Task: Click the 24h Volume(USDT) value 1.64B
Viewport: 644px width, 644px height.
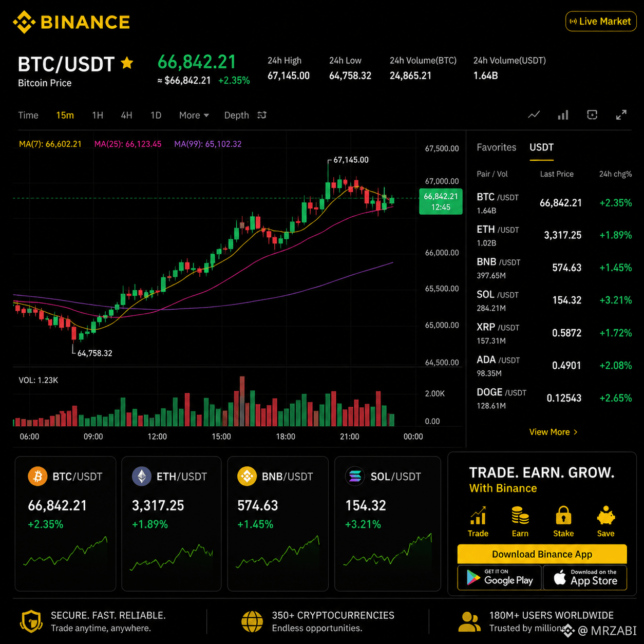Action: [485, 76]
